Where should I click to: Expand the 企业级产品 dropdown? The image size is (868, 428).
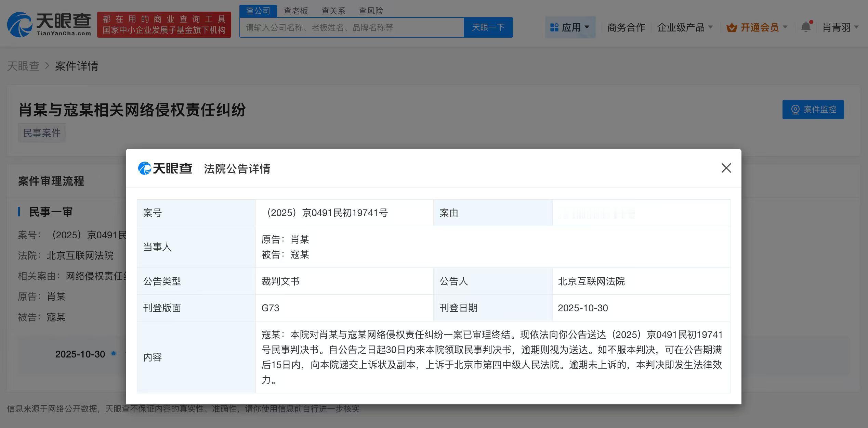point(684,27)
